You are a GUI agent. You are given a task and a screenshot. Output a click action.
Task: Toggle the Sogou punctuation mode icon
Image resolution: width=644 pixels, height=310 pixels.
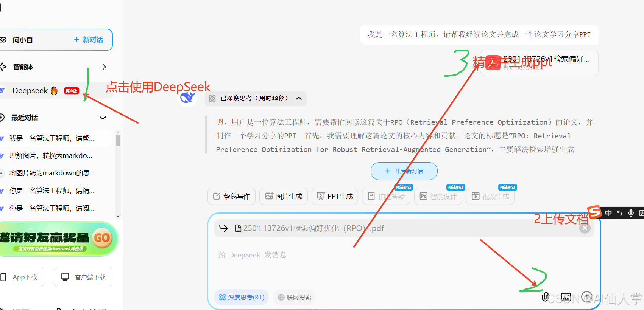click(620, 213)
